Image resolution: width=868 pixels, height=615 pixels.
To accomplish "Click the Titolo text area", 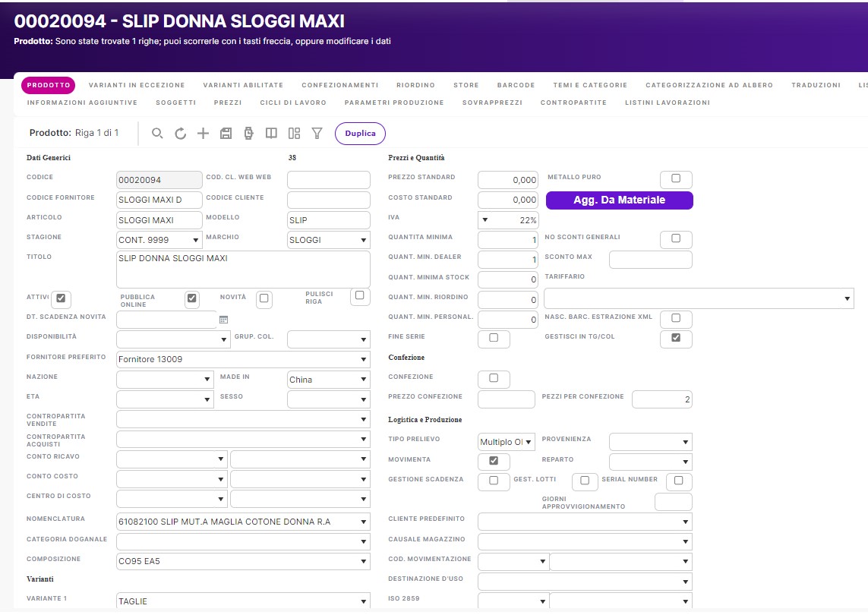I will coord(243,270).
